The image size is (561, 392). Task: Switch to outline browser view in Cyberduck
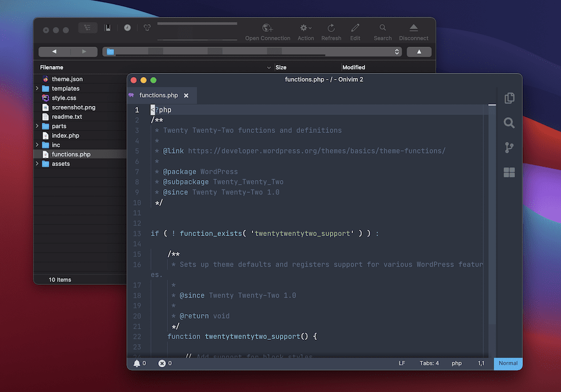[x=88, y=27]
